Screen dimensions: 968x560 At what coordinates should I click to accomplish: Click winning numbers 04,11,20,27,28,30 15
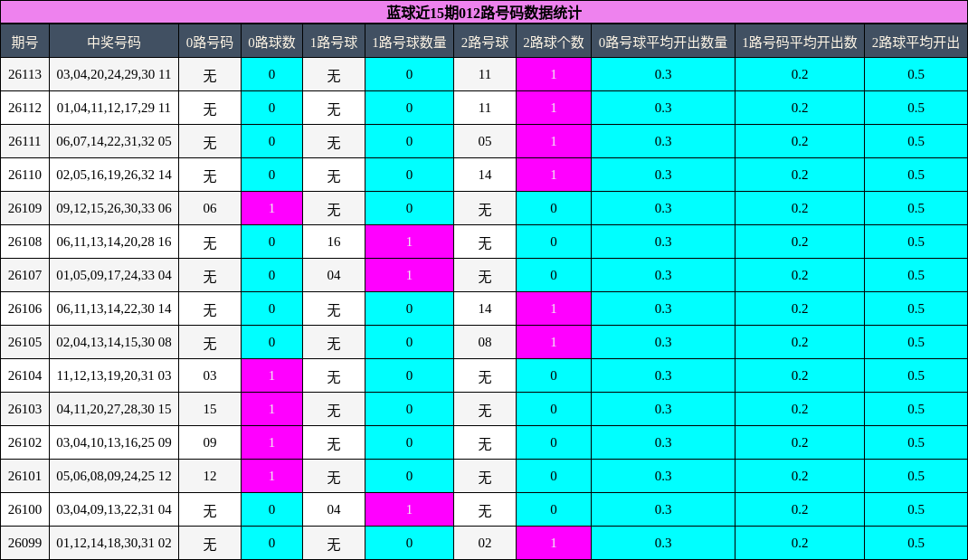(114, 409)
